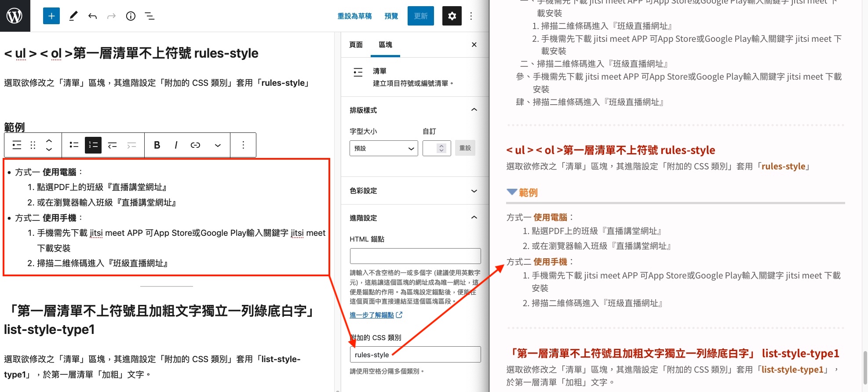Click the 重設 font size button

click(465, 148)
